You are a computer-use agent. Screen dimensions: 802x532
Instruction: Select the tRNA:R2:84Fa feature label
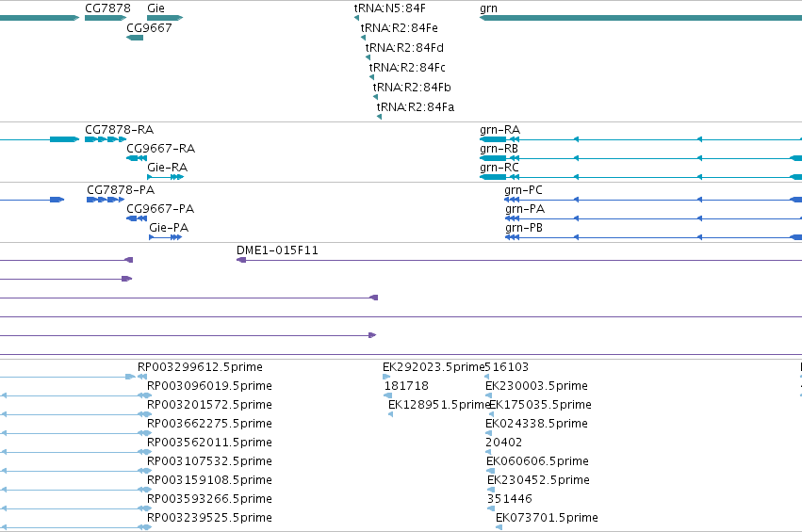[416, 106]
